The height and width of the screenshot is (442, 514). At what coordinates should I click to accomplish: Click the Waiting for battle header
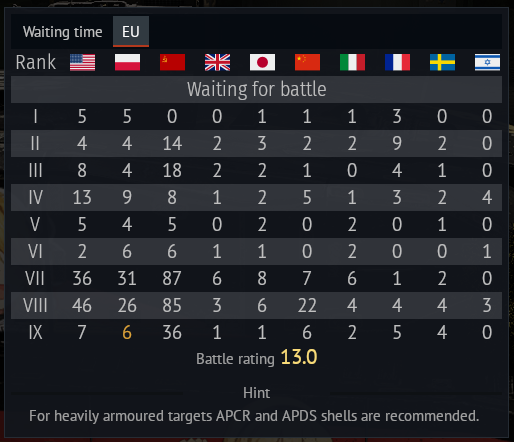256,89
